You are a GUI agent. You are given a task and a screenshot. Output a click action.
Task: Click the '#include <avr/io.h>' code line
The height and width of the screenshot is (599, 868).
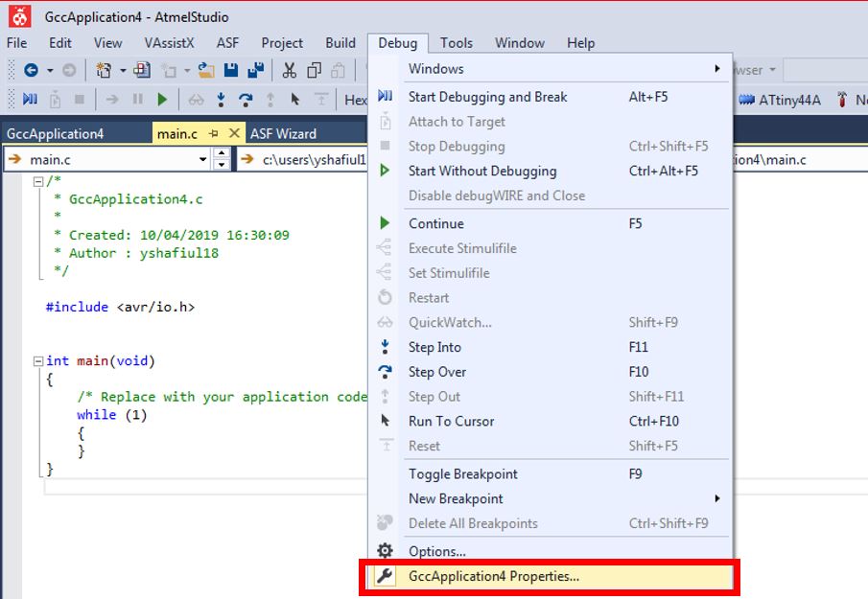pos(120,307)
